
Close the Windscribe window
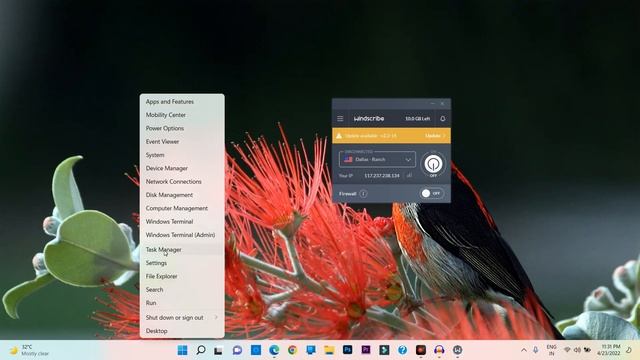(442, 104)
